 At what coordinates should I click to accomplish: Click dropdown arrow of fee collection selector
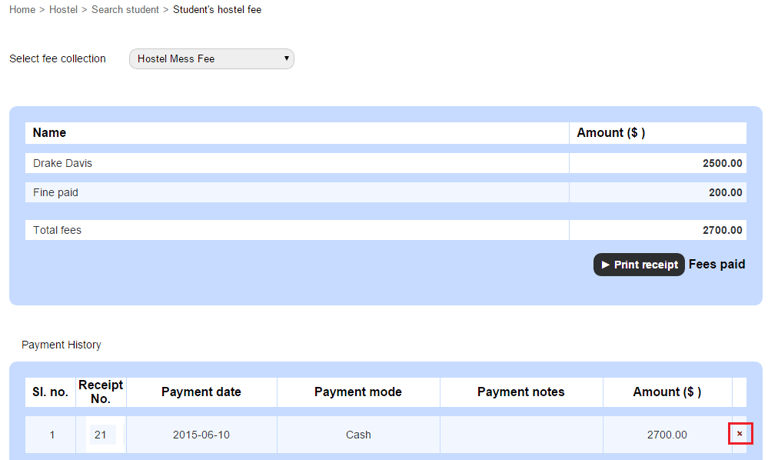[x=286, y=58]
